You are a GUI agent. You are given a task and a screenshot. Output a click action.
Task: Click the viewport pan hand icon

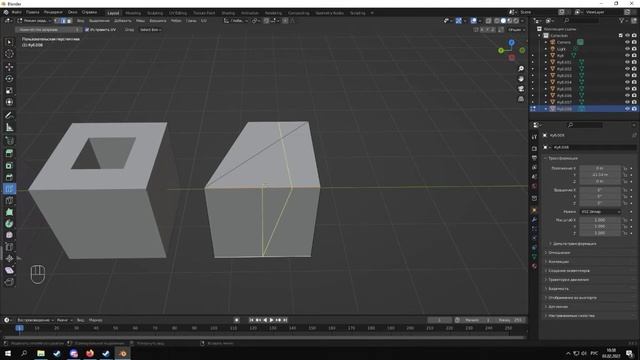(x=521, y=78)
